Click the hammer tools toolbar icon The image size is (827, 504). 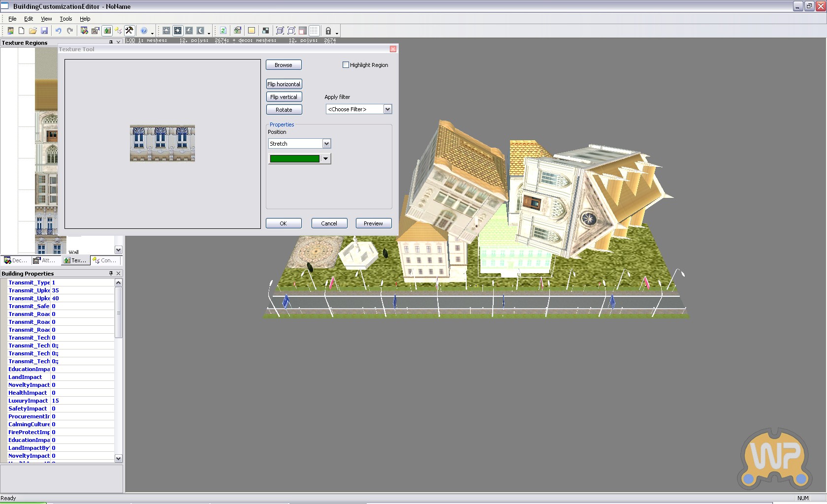129,31
